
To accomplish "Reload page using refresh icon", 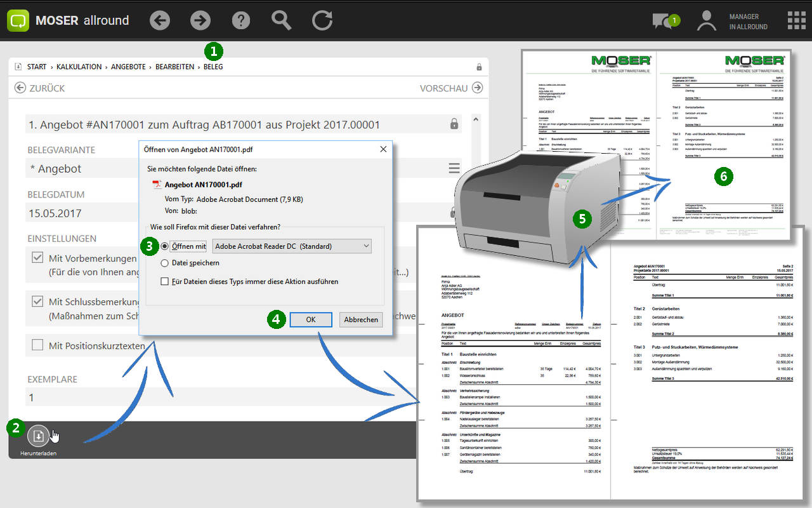I will (x=322, y=20).
